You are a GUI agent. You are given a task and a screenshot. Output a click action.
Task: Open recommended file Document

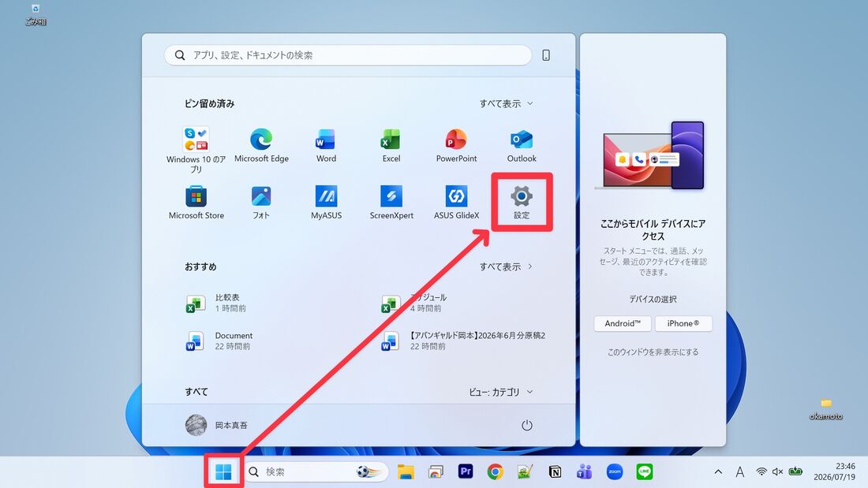(219, 341)
